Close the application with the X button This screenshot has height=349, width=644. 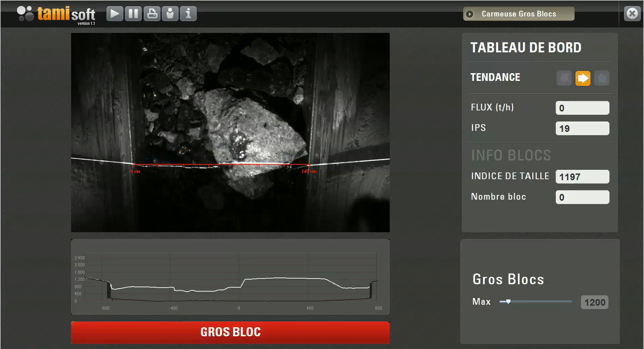tap(632, 14)
